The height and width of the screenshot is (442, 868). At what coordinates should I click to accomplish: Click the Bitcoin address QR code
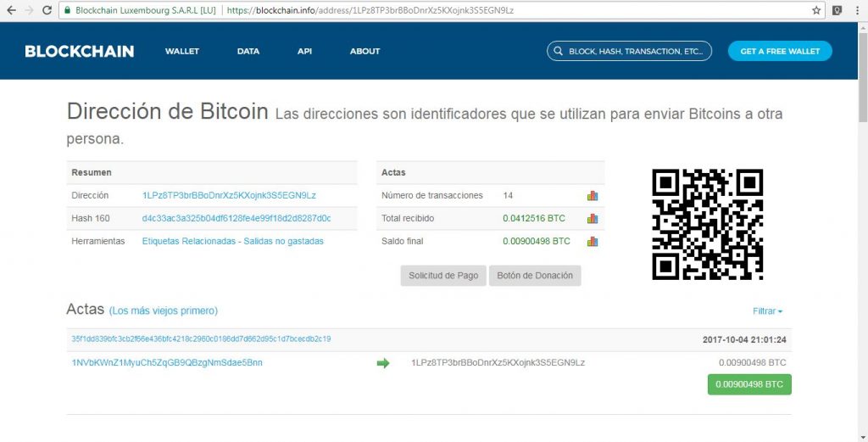[708, 224]
